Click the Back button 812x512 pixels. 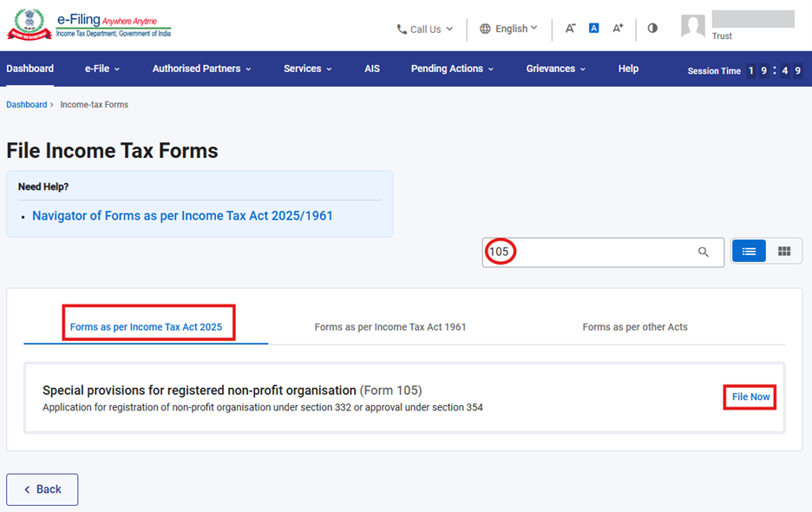pos(43,489)
